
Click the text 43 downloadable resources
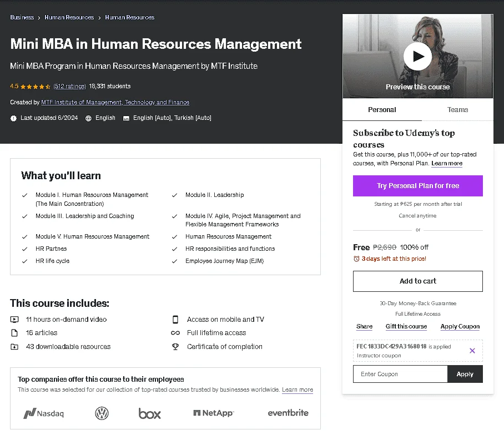click(x=68, y=347)
